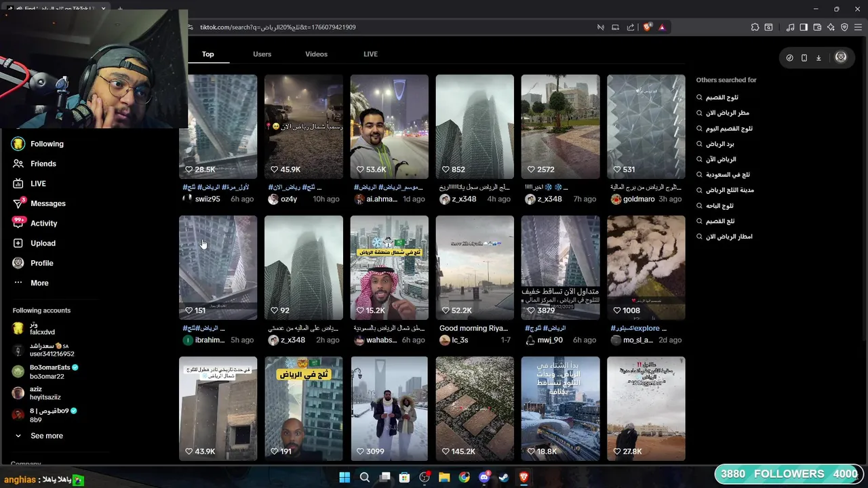The image size is (868, 488).
Task: Open video thumbnail with 2572 likes
Action: [560, 127]
